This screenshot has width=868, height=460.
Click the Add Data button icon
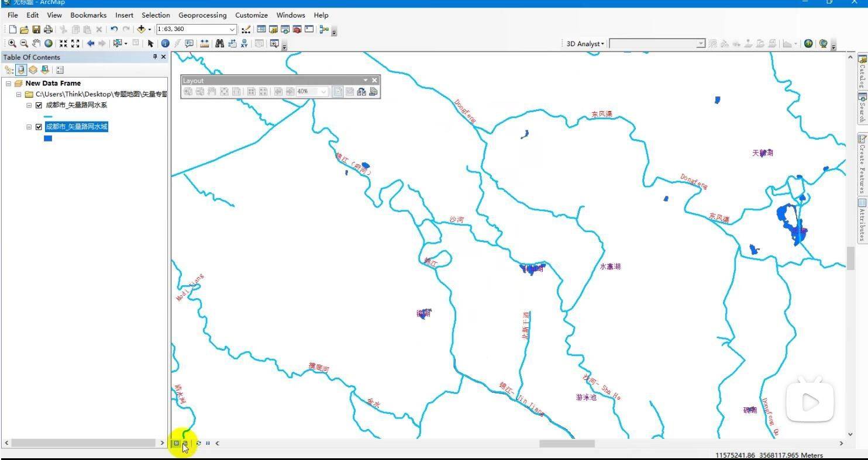point(141,29)
